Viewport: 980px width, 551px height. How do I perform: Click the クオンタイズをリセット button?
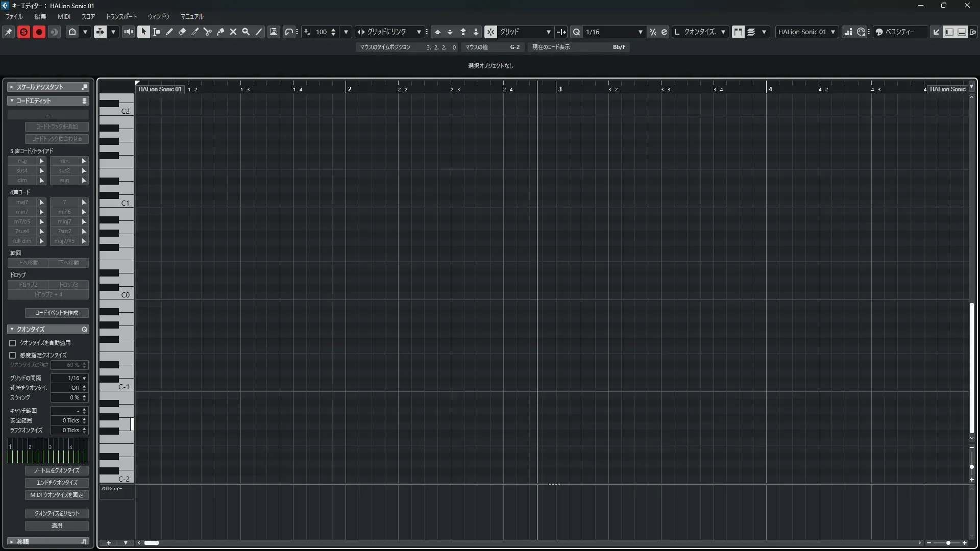57,513
